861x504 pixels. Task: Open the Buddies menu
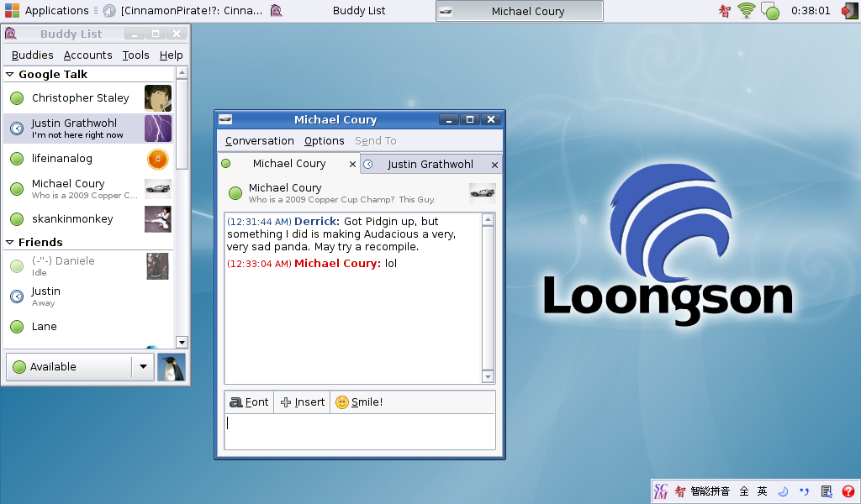[x=33, y=55]
